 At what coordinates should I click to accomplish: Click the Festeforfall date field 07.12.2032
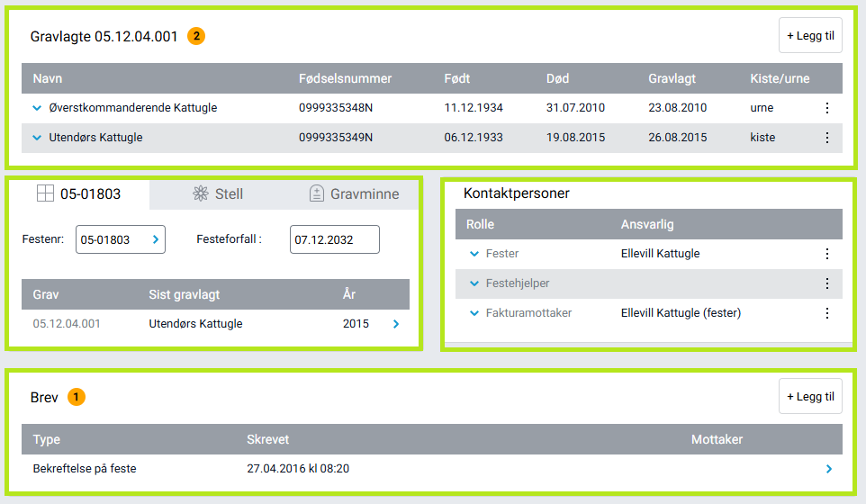[335, 239]
